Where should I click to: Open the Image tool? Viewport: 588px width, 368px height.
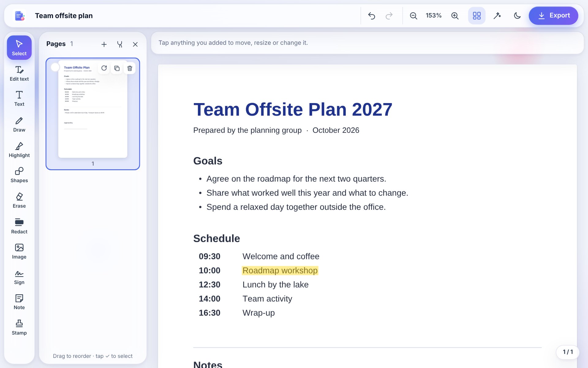[19, 251]
